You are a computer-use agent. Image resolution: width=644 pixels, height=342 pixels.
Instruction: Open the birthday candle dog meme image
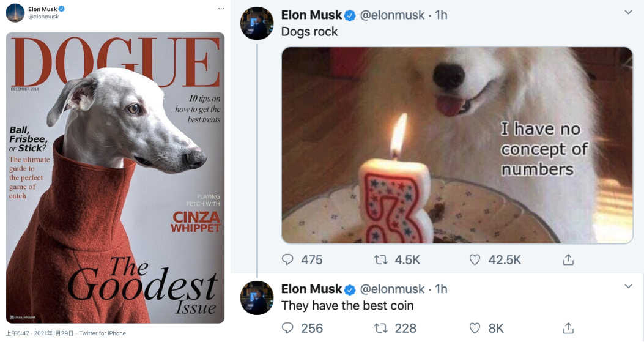[457, 145]
